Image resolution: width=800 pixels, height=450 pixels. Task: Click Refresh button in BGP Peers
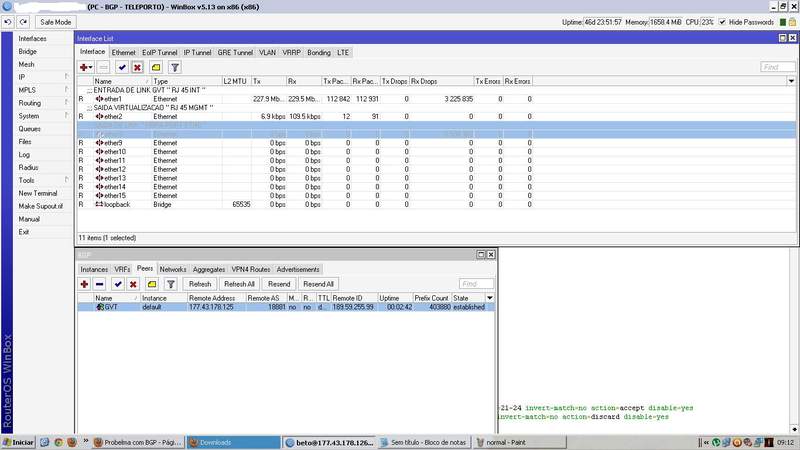point(200,284)
